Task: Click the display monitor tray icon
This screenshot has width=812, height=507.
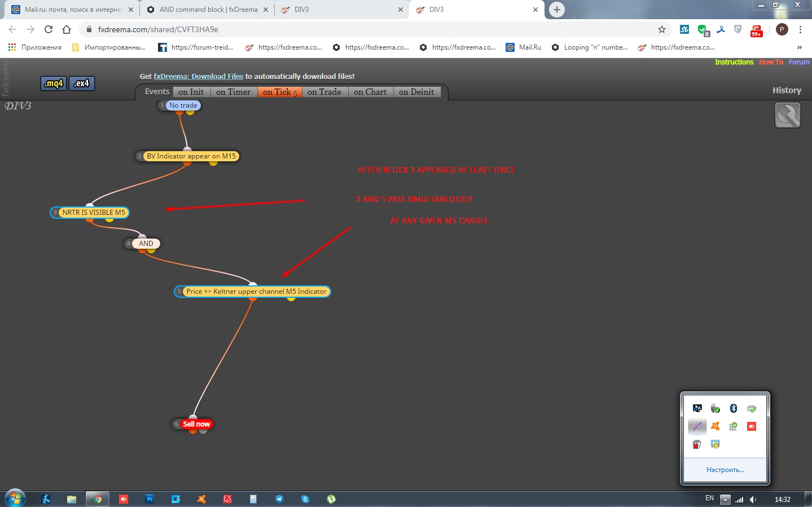Action: tap(697, 408)
